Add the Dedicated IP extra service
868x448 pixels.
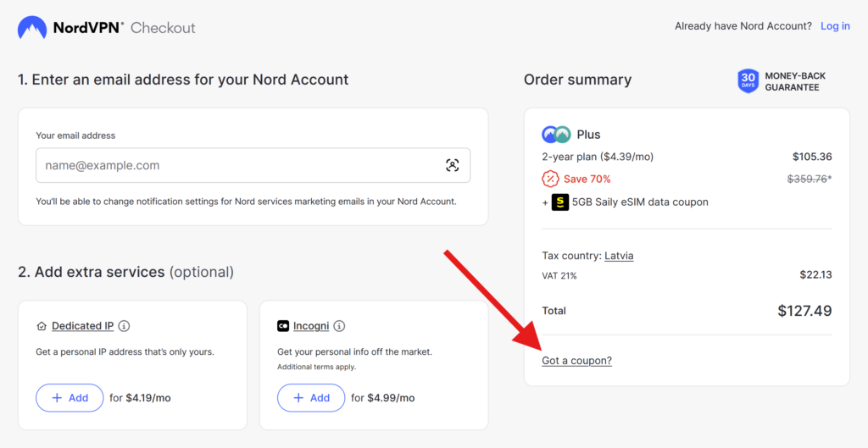tap(70, 398)
